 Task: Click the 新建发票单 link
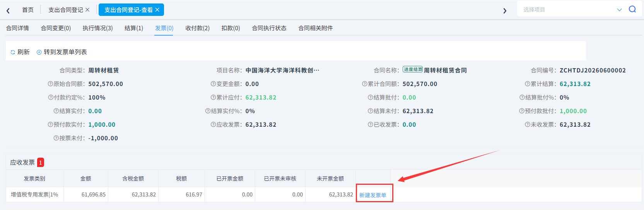(x=373, y=195)
